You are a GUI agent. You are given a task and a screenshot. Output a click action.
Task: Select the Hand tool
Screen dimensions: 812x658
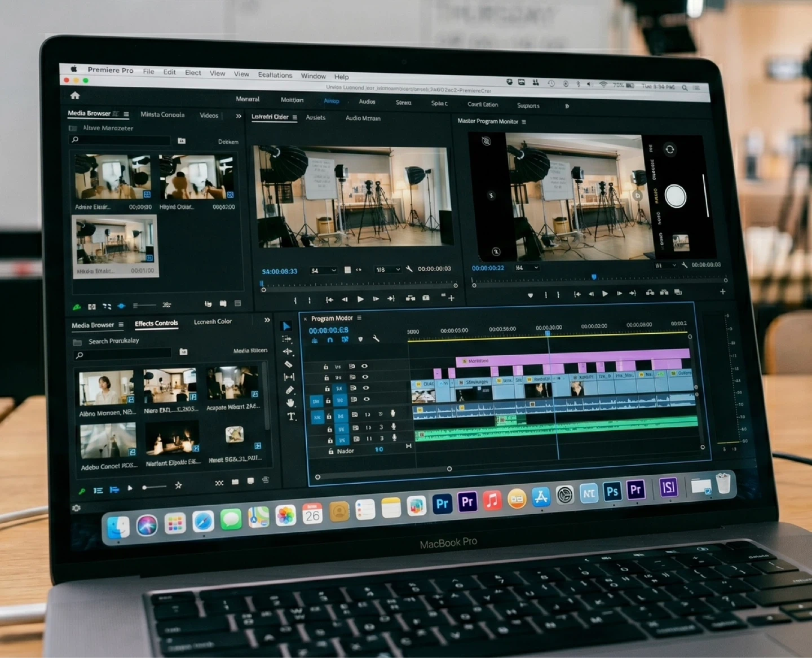290,403
